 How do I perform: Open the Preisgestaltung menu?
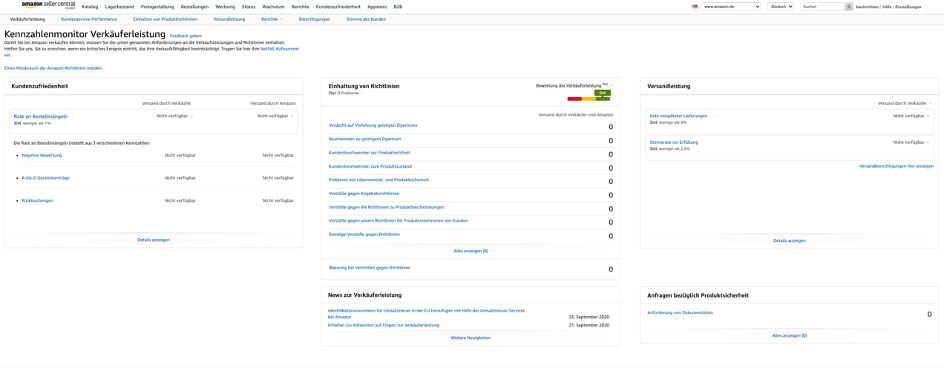157,7
